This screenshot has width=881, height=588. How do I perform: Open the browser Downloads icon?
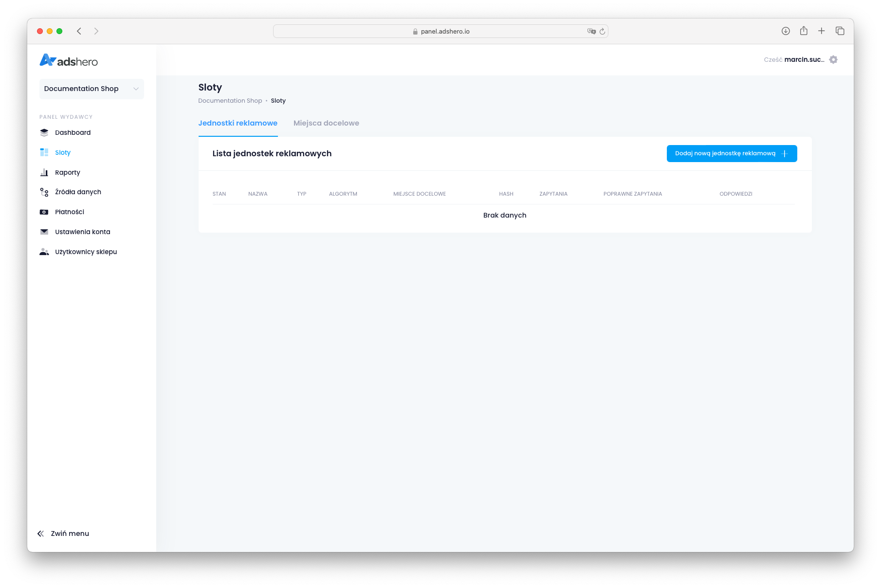786,31
